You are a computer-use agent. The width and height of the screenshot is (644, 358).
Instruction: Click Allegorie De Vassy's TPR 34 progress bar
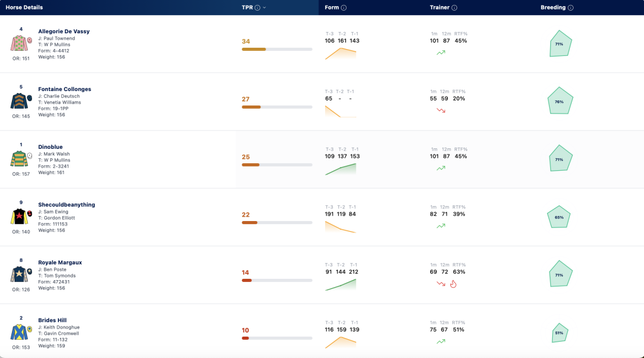pos(277,49)
